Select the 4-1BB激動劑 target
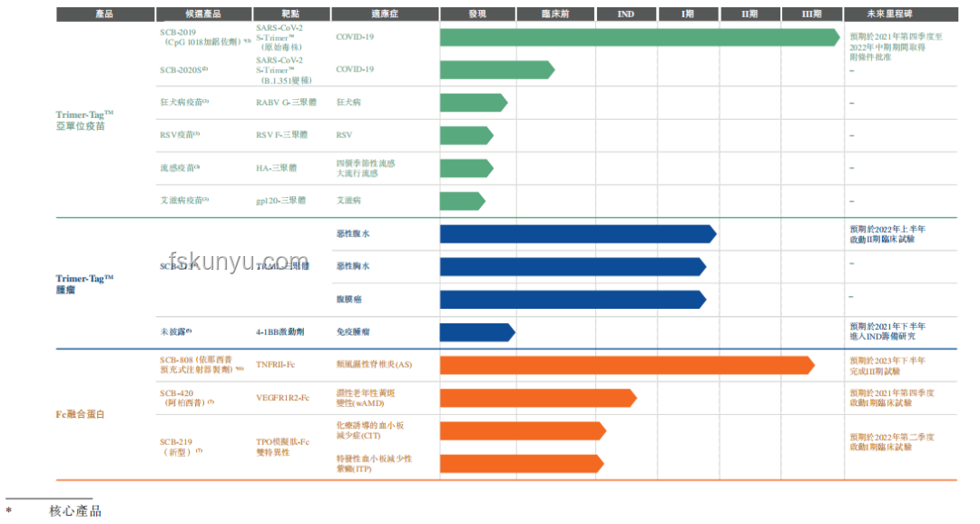 280,331
